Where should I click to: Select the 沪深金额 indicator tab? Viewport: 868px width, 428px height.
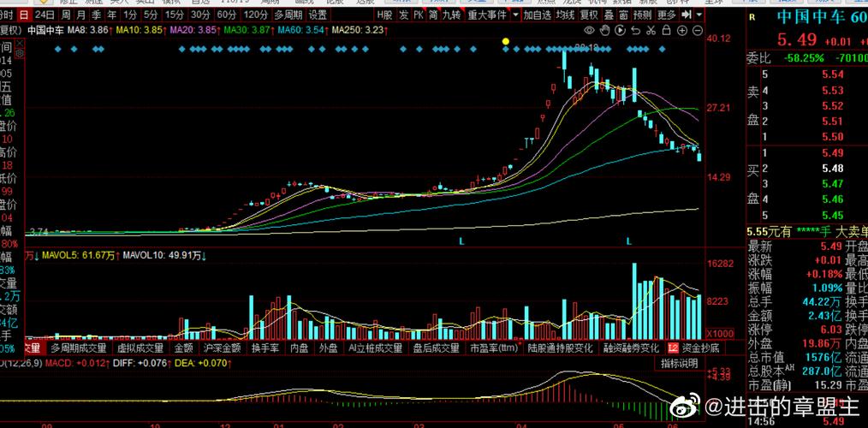[x=222, y=348]
